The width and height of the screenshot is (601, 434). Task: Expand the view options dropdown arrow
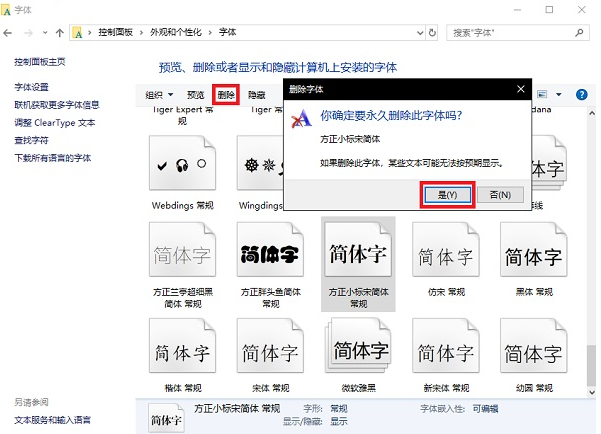point(559,95)
